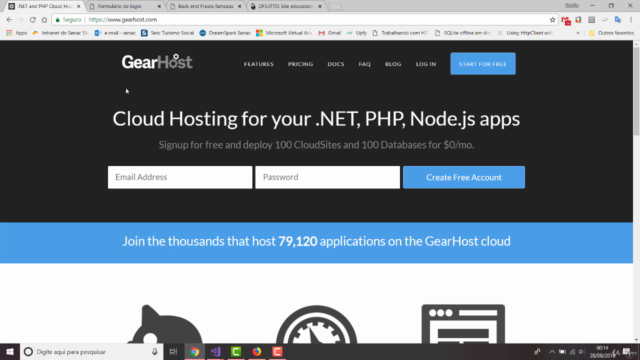The height and width of the screenshot is (360, 640).
Task: Open the SQLite offline bookmark
Action: point(462,33)
